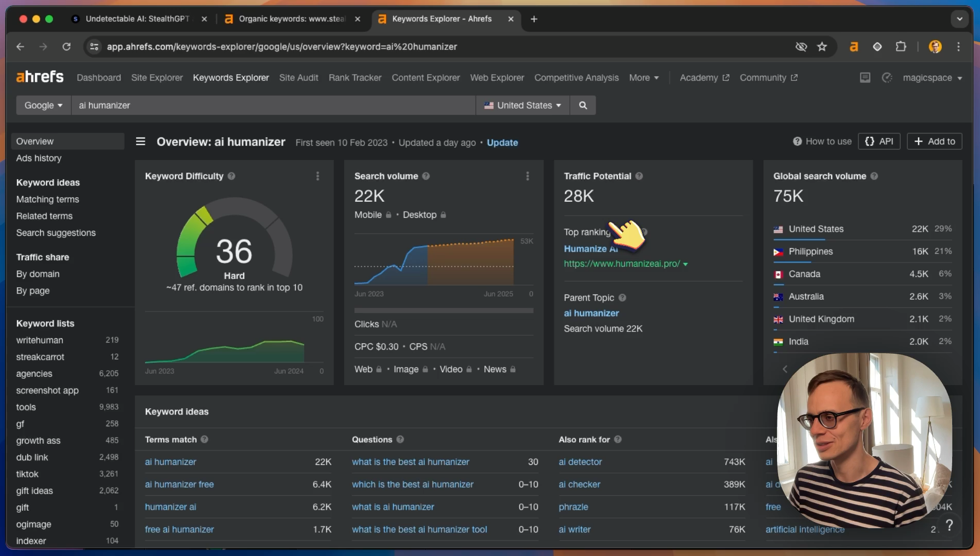Open Site Explorer in the top navigation

(x=157, y=78)
